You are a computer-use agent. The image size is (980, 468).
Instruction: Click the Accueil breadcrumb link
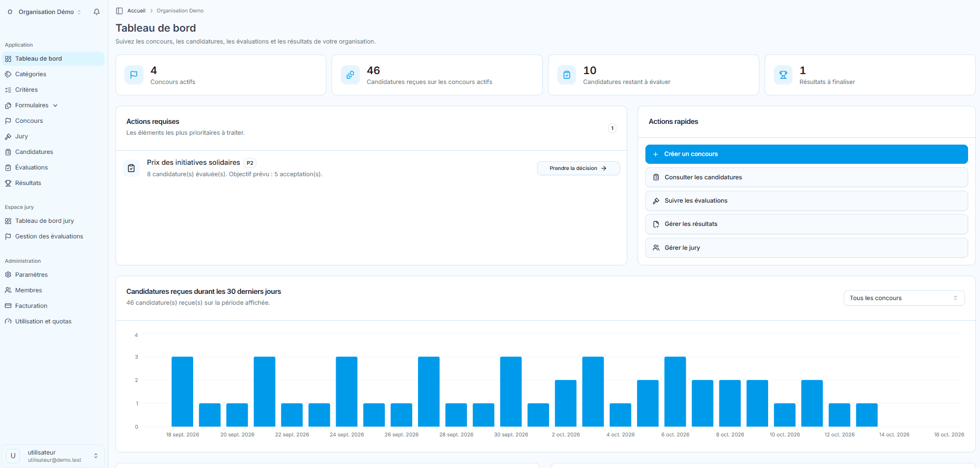click(136, 10)
